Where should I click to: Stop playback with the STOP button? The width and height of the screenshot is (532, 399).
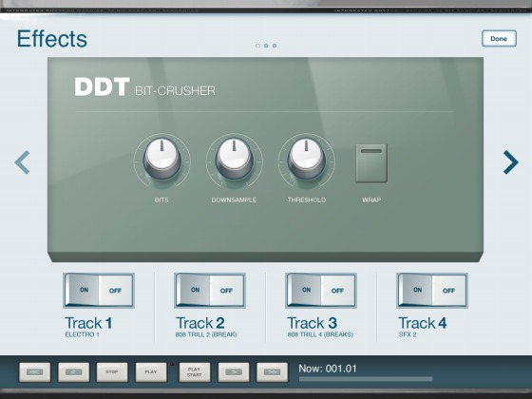coord(112,372)
